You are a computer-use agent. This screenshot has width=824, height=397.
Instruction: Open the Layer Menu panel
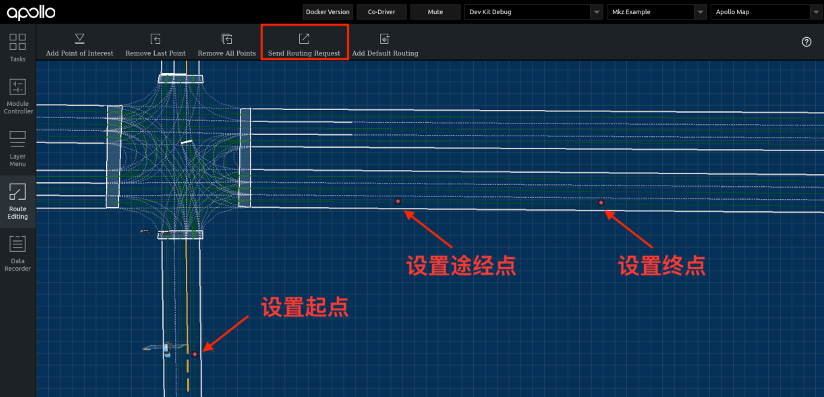pyautogui.click(x=17, y=149)
